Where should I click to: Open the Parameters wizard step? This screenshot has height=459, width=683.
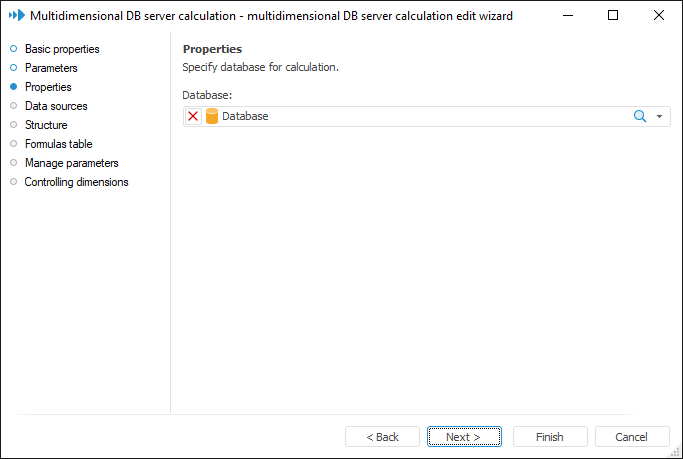tap(51, 68)
